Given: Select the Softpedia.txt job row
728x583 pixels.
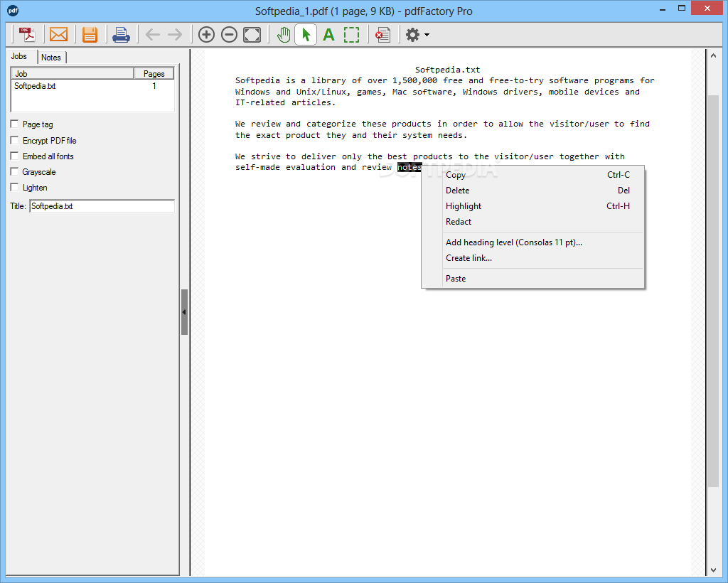Looking at the screenshot, I should pyautogui.click(x=92, y=86).
